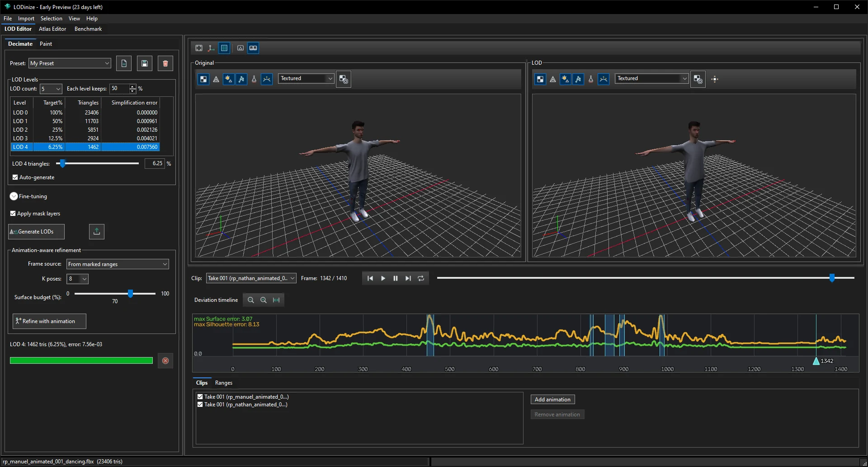Image resolution: width=868 pixels, height=467 pixels.
Task: Click Refine with animation
Action: [49, 321]
